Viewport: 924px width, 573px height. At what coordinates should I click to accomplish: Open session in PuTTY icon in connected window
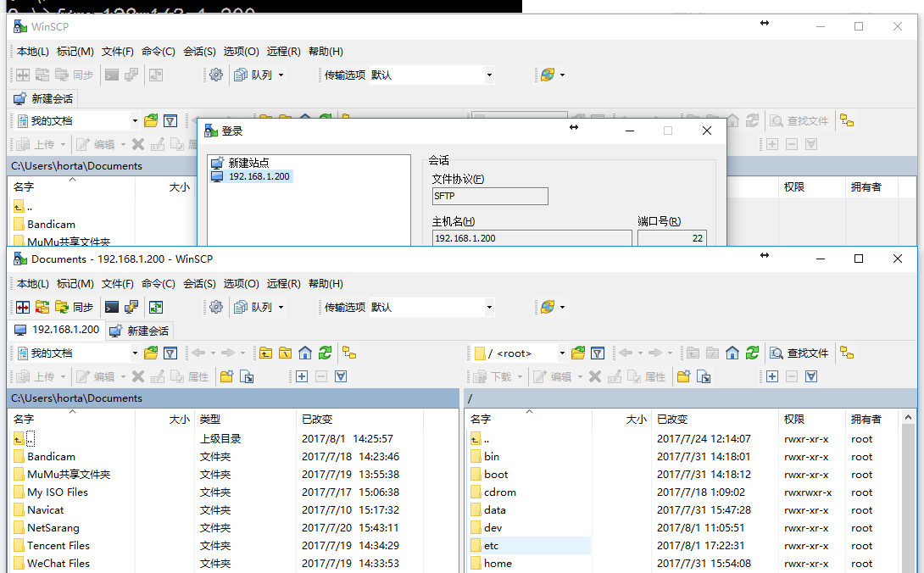131,307
